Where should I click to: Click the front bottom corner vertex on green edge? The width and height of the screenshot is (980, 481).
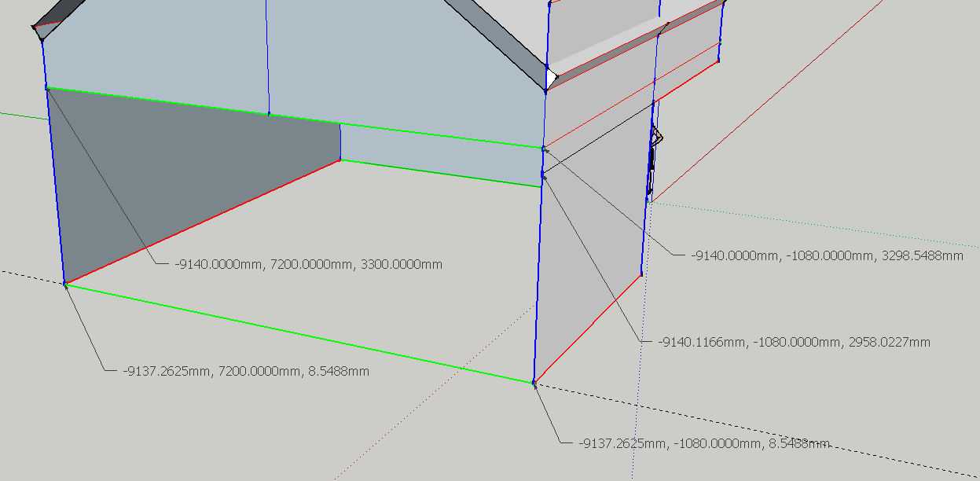coord(534,383)
